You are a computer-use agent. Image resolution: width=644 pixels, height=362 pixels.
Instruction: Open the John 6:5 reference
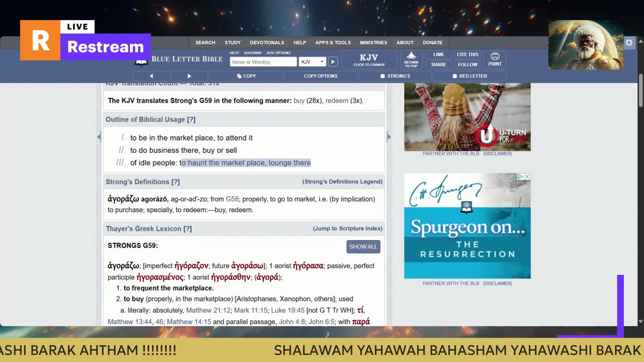tap(321, 322)
